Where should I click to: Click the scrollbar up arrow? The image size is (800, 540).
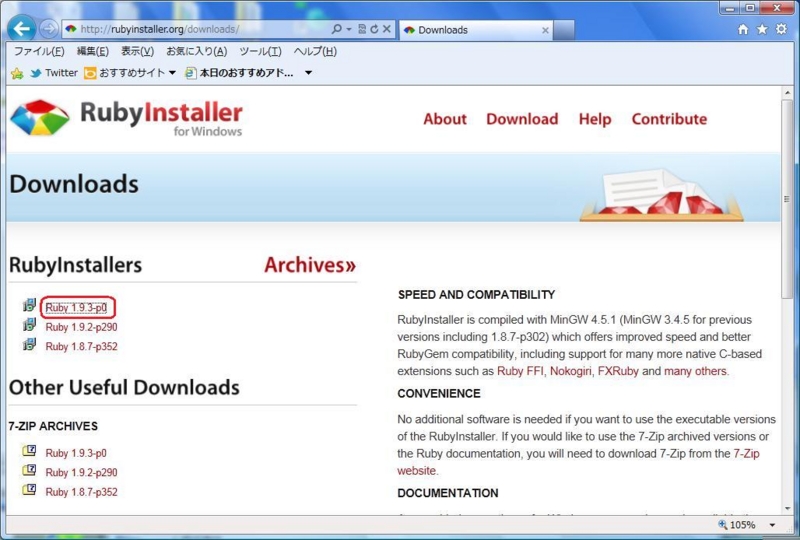pos(788,93)
